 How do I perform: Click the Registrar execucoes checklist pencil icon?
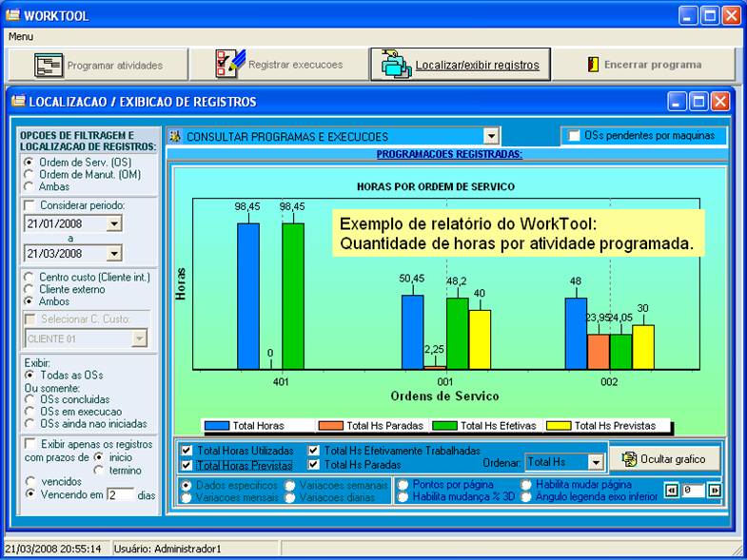(x=230, y=64)
